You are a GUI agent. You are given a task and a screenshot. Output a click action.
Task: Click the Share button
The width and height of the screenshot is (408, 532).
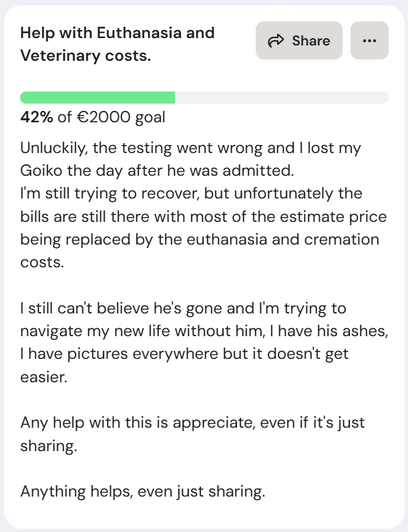point(298,41)
